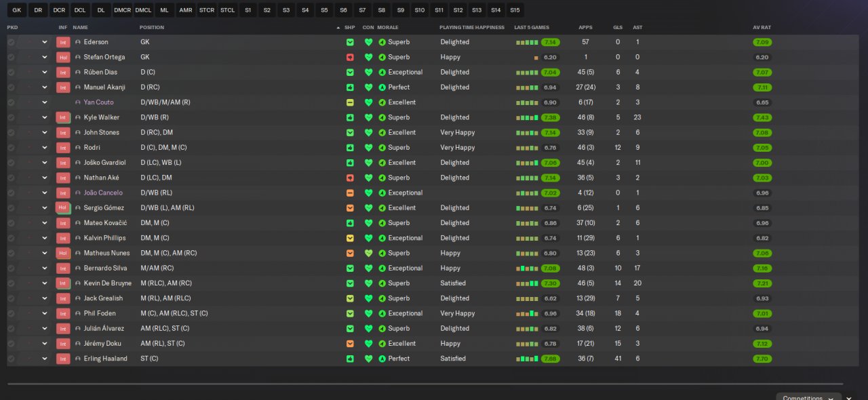Open João Cancelo's player profile
This screenshot has height=400, width=868.
point(103,193)
